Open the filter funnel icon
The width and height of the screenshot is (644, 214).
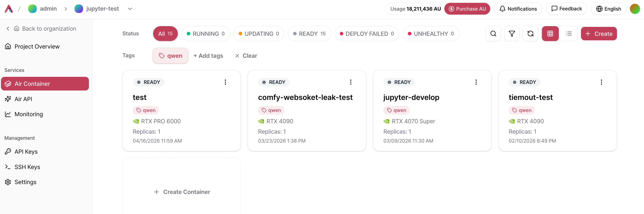pos(512,33)
